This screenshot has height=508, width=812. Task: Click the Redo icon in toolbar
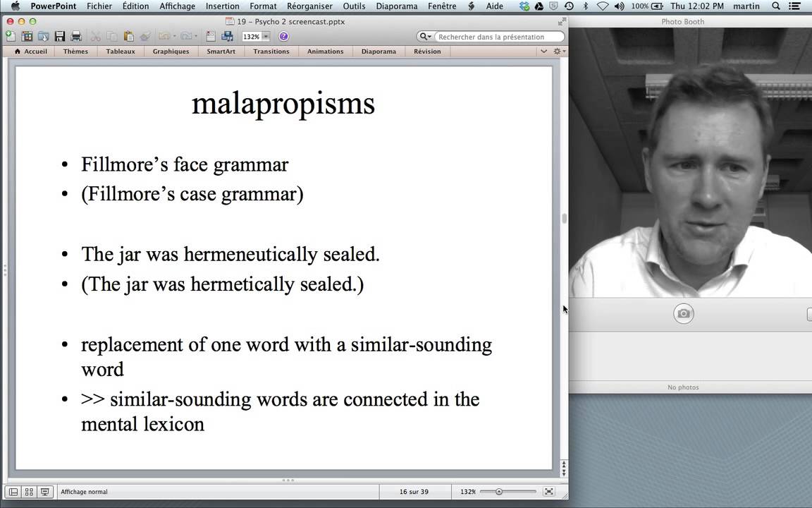(186, 36)
